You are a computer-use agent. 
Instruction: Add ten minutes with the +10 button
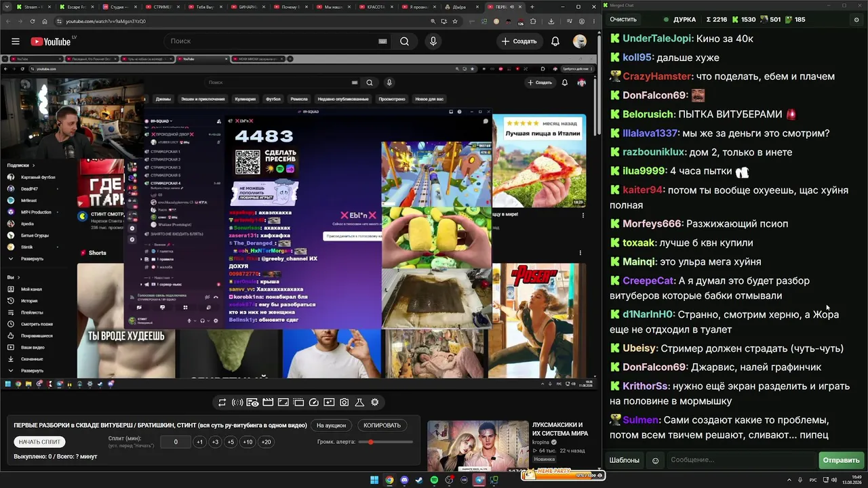pos(248,442)
